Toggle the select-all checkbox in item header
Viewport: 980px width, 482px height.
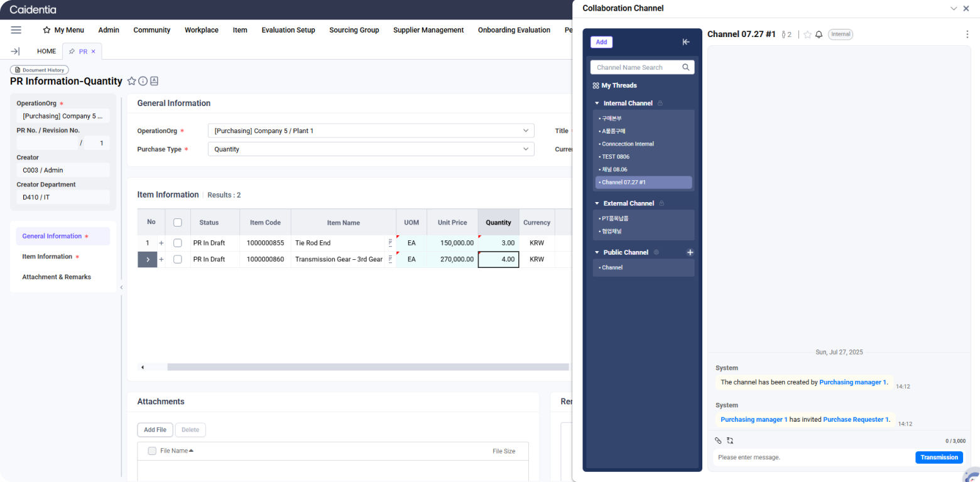pyautogui.click(x=178, y=222)
